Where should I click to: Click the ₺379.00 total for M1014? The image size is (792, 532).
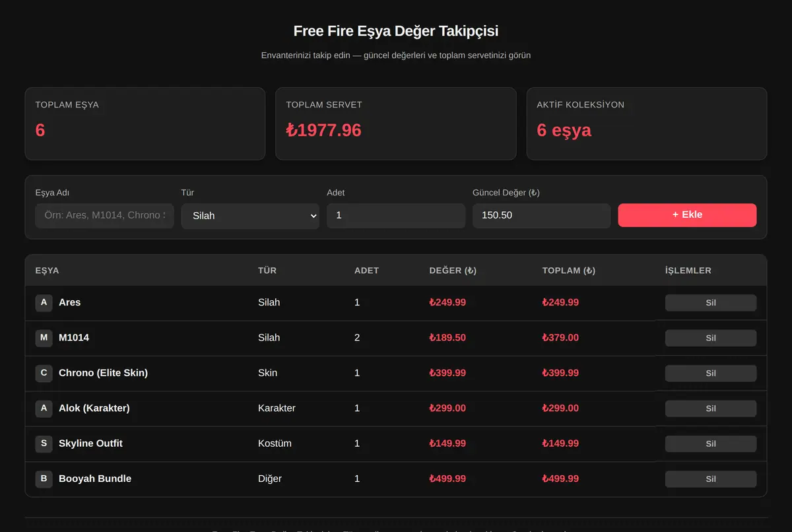[x=560, y=337]
